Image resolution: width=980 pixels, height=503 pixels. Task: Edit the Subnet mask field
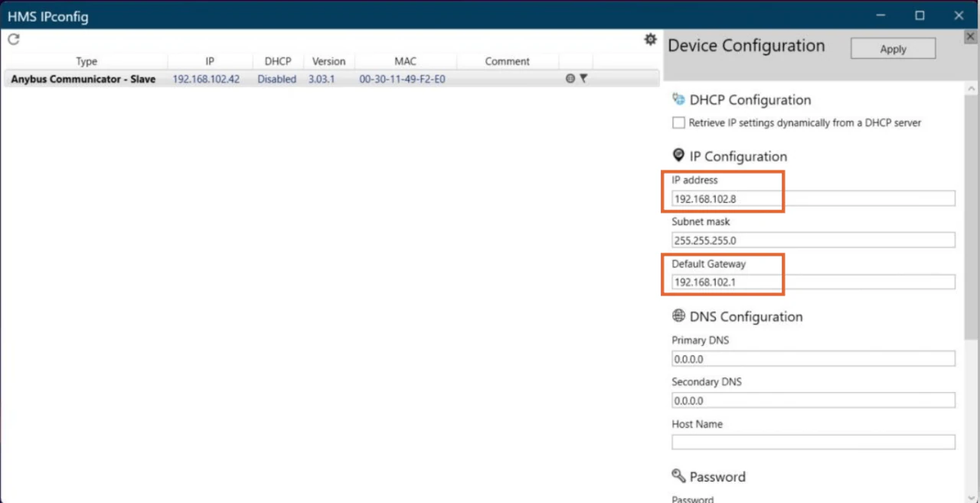tap(813, 240)
